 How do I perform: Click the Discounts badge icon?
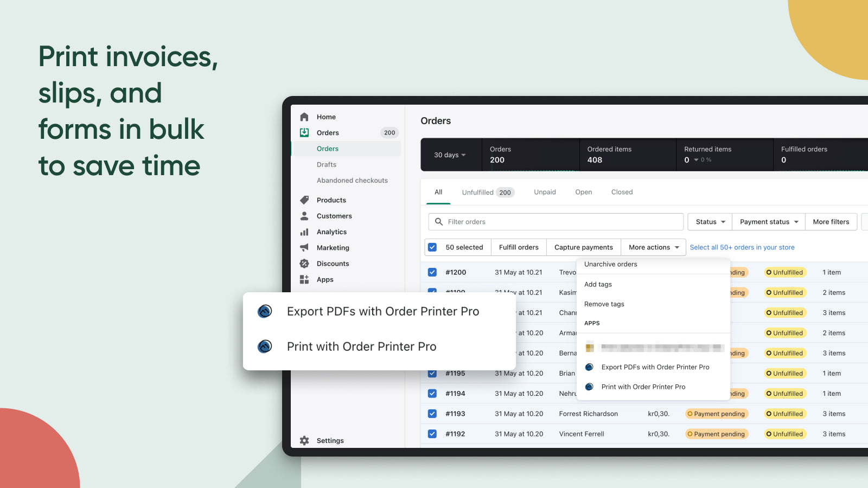point(304,264)
